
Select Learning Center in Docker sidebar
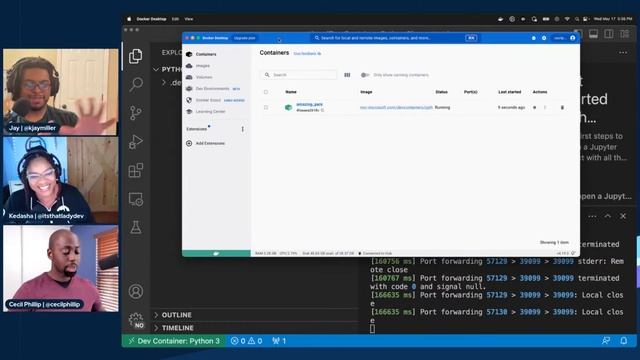pyautogui.click(x=216, y=111)
